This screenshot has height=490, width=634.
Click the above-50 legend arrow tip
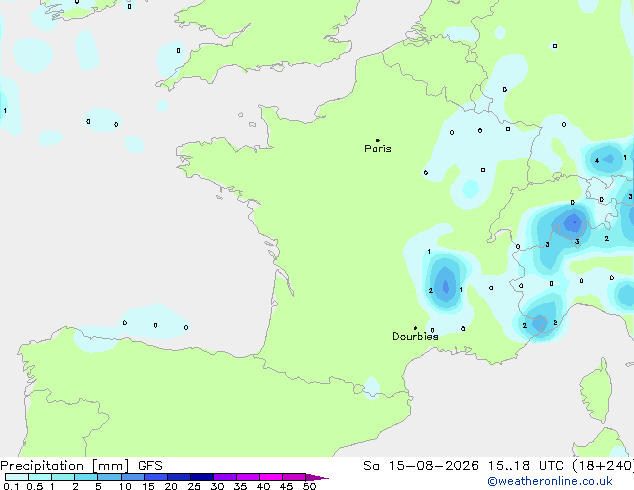tap(317, 477)
